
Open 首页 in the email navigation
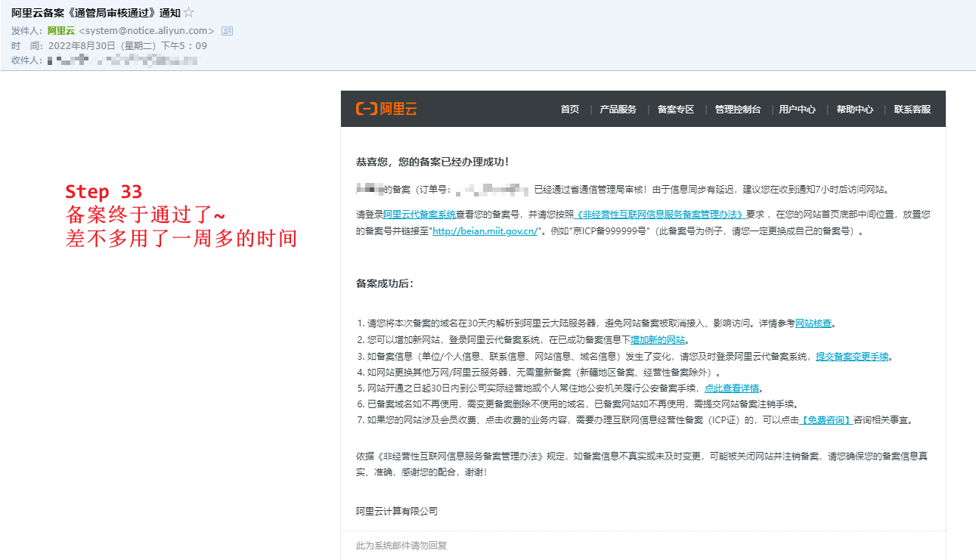(x=570, y=110)
